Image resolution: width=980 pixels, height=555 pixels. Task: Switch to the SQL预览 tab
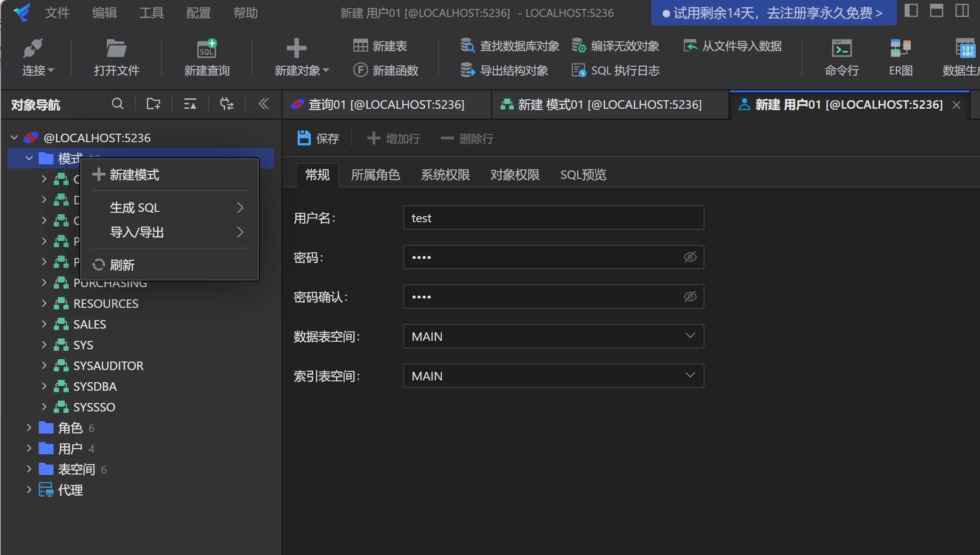click(x=583, y=175)
